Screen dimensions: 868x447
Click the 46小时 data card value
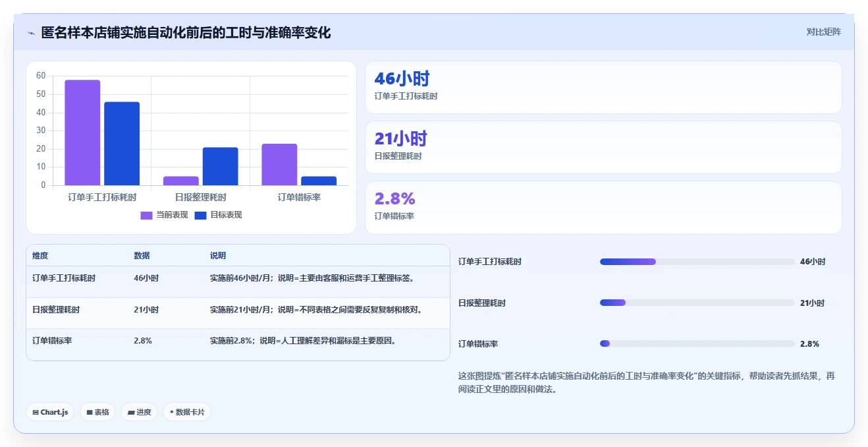point(402,79)
